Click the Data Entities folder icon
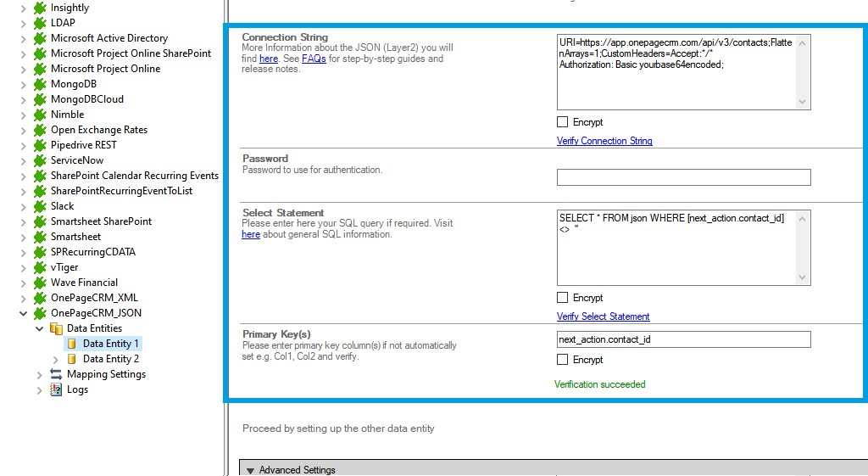Image resolution: width=868 pixels, height=476 pixels. point(56,328)
